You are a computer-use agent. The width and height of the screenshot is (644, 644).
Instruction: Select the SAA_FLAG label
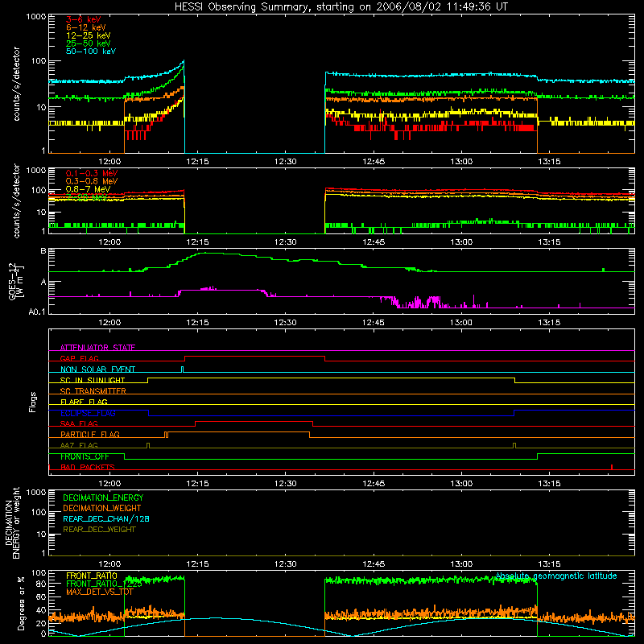(79, 423)
